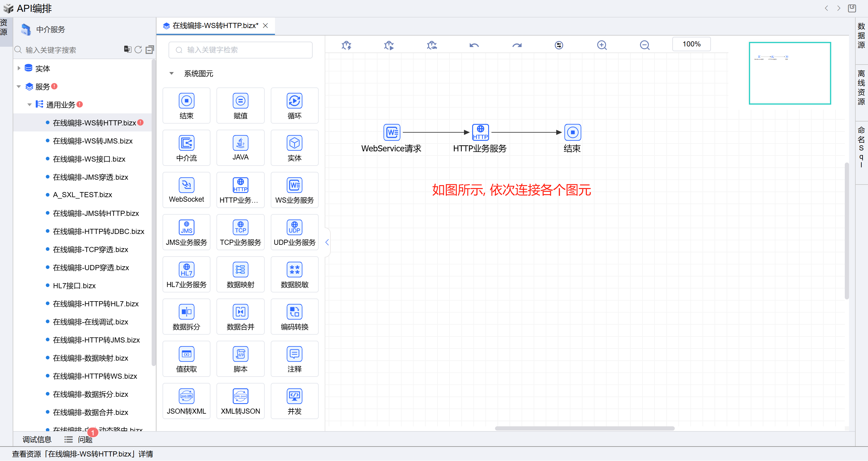Collapse the 通用业务 tree node

click(29, 105)
